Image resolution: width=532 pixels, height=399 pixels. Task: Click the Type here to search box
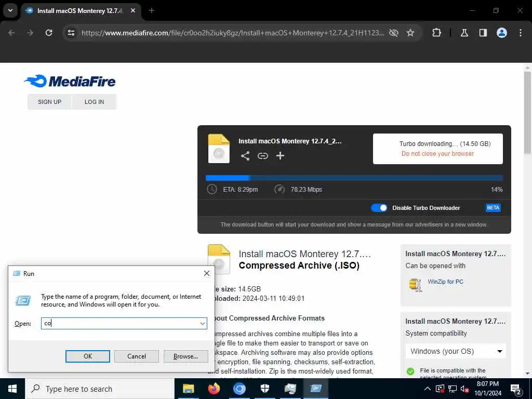coord(99,389)
